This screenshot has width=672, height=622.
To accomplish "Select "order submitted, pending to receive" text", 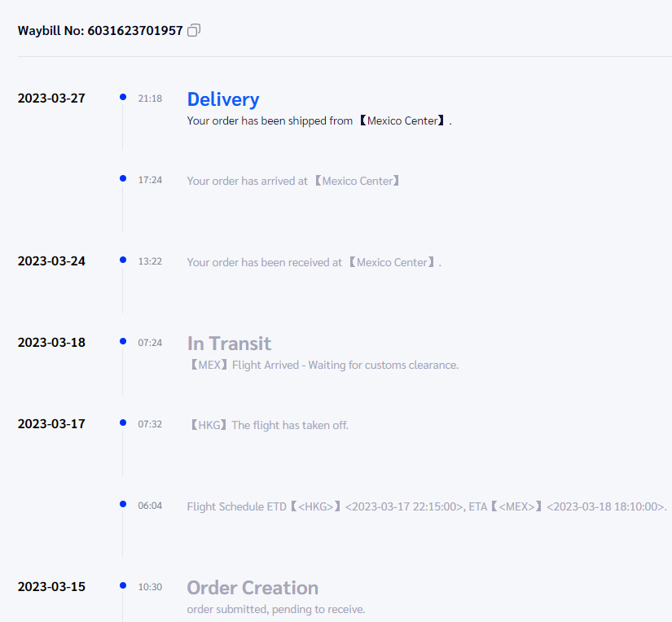I will point(276,610).
